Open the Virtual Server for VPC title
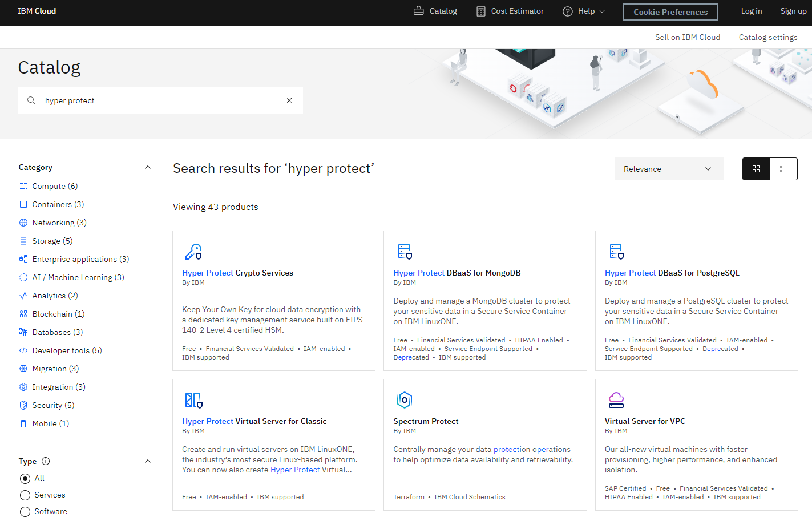The width and height of the screenshot is (812, 517). 645,421
